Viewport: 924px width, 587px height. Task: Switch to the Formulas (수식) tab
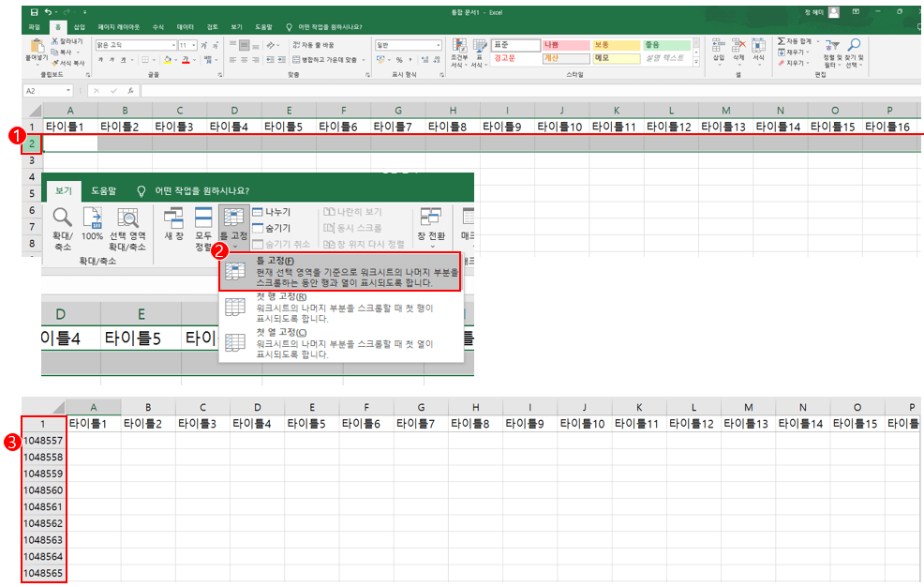click(x=158, y=27)
